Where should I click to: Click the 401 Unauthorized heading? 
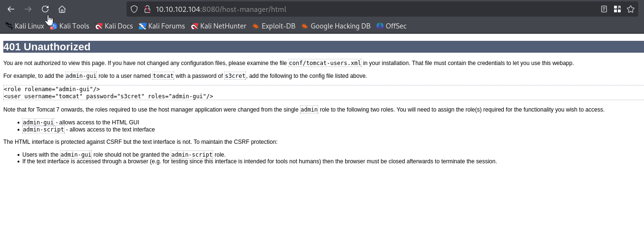[x=47, y=47]
